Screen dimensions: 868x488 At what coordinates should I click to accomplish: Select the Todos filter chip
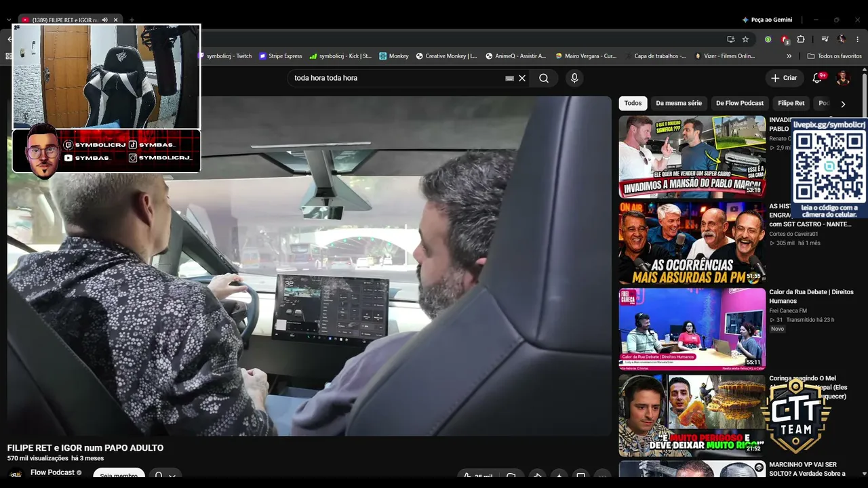pyautogui.click(x=633, y=103)
